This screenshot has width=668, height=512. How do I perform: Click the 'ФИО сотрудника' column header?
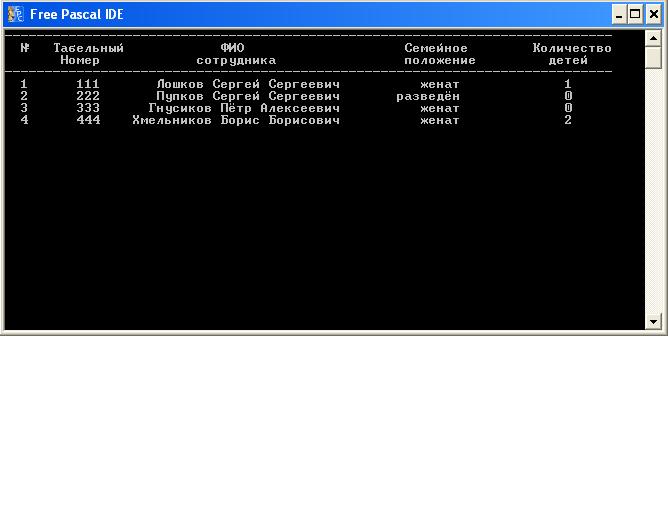coord(235,54)
